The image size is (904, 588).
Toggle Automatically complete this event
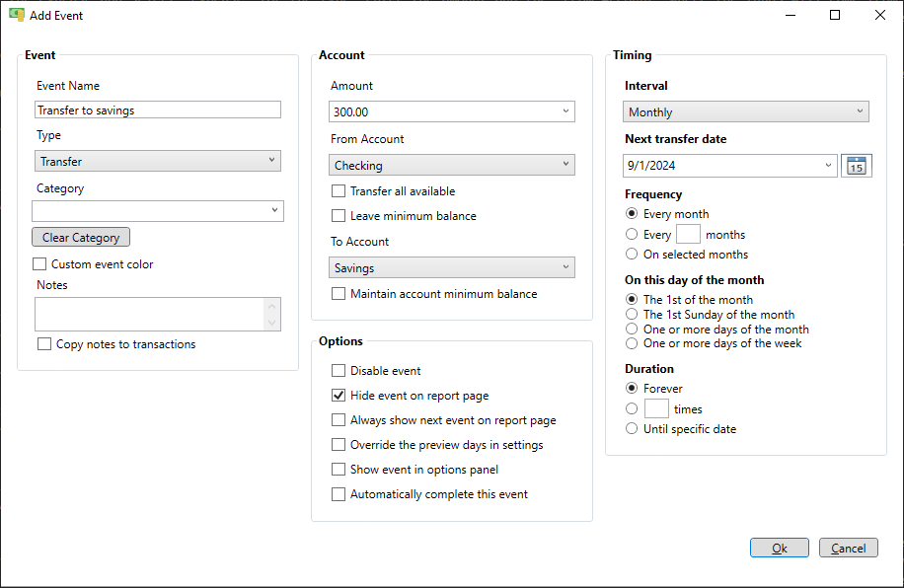[x=339, y=494]
